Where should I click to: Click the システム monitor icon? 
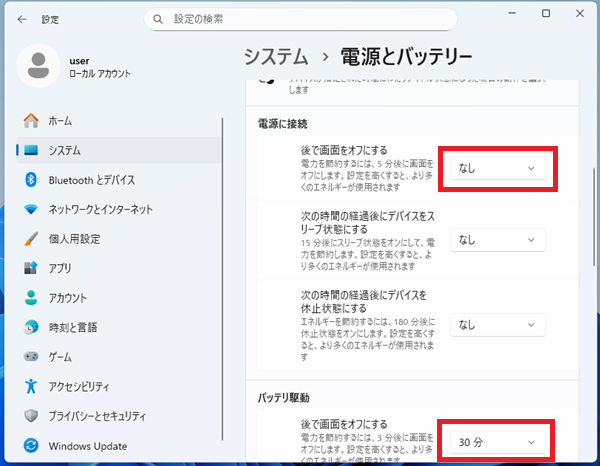tap(31, 150)
